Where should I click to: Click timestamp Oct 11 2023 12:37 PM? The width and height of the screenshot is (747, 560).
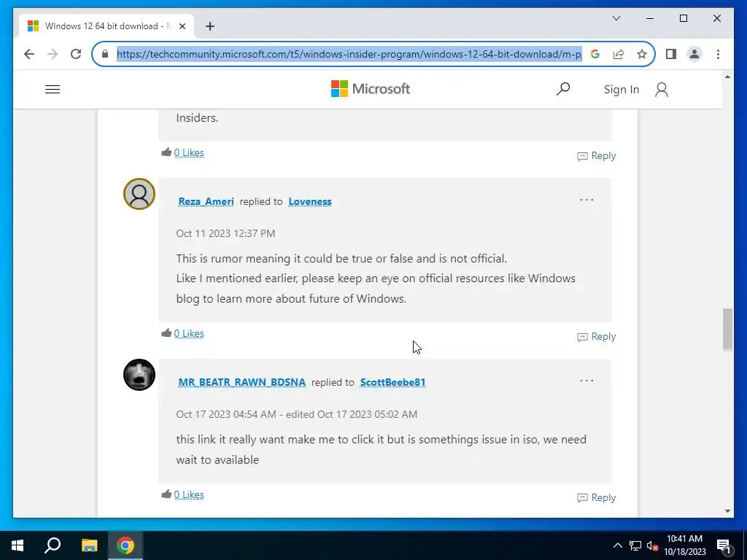click(x=225, y=233)
